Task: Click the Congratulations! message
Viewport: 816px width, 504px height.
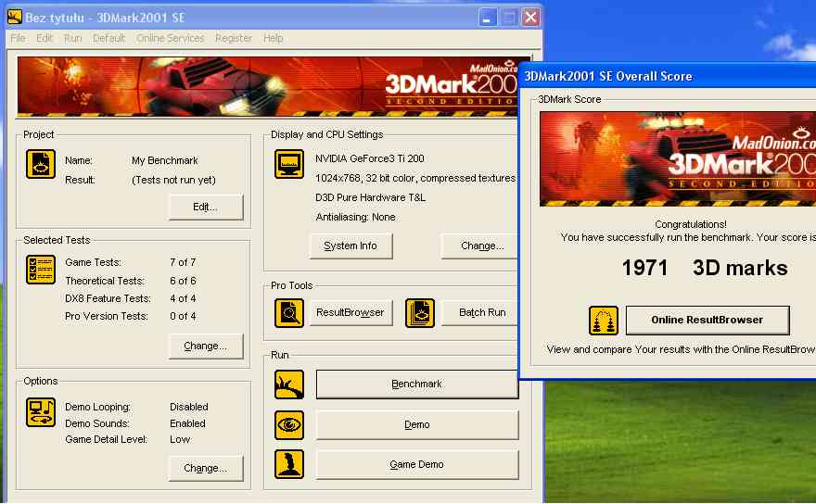Action: pos(691,225)
